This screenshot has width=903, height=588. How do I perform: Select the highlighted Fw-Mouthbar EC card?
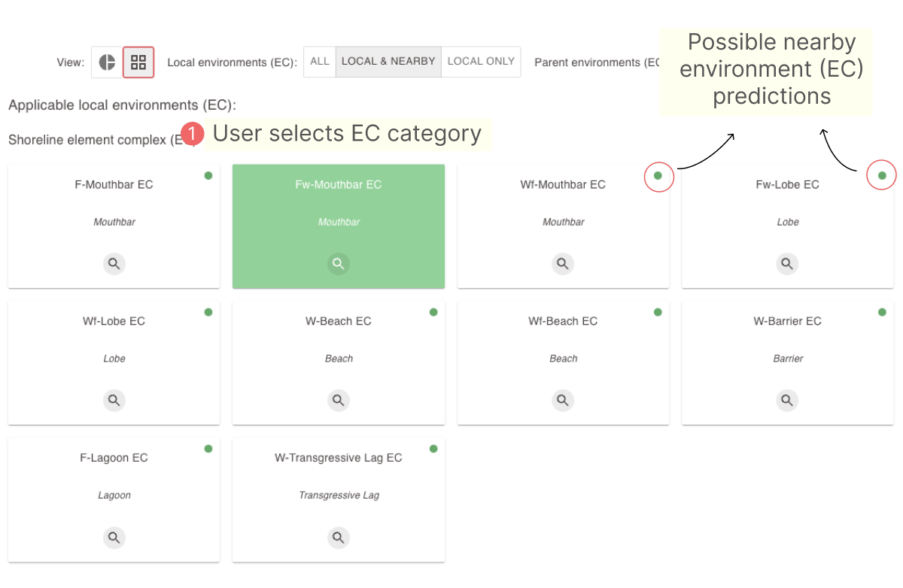[x=339, y=226]
